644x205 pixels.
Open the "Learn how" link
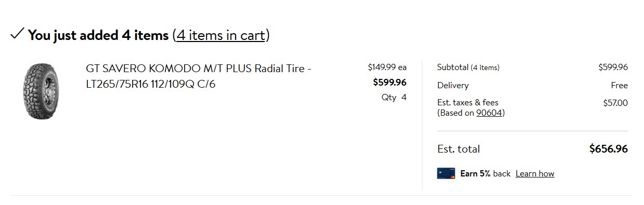click(535, 173)
